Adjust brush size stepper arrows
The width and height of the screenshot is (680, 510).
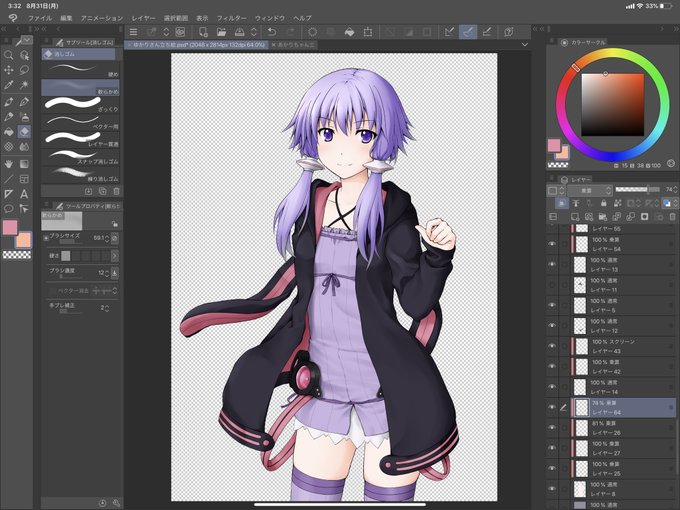107,238
